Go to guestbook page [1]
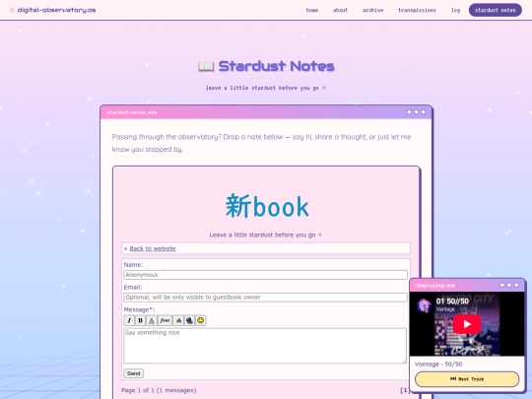This screenshot has height=399, width=532. coord(405,390)
